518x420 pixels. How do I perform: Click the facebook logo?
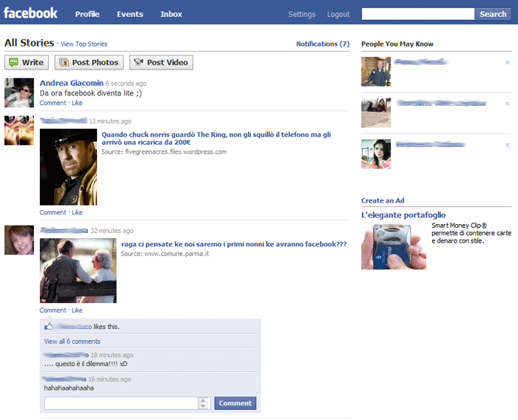click(30, 13)
